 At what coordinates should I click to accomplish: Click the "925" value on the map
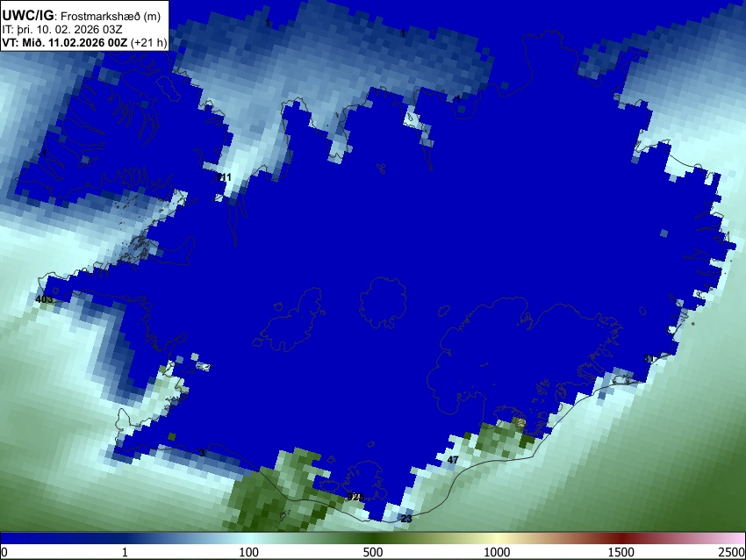tap(355, 497)
